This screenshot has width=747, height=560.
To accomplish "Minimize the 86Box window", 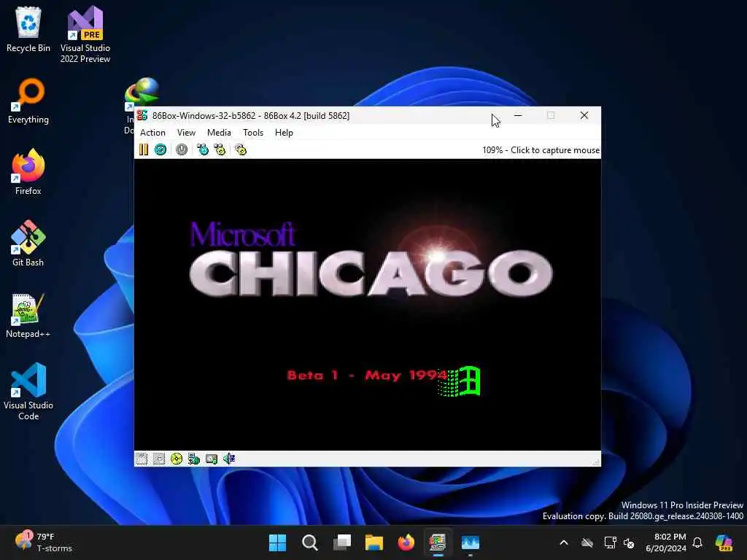I will [518, 115].
